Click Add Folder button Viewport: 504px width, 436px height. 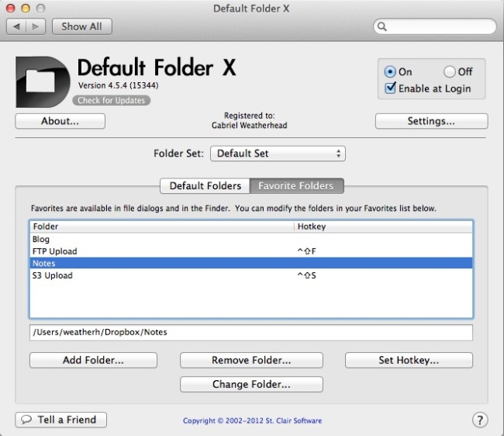93,360
